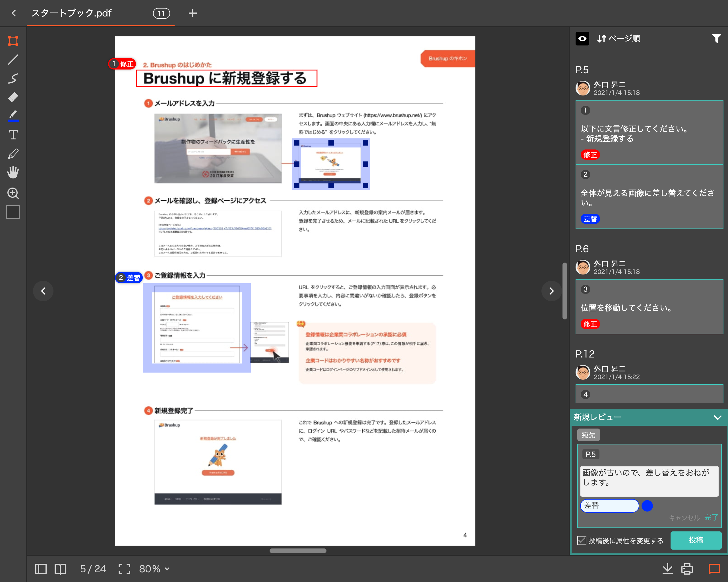Click 完了 to finish comment
Screen dimensions: 728x582
pyautogui.click(x=711, y=517)
